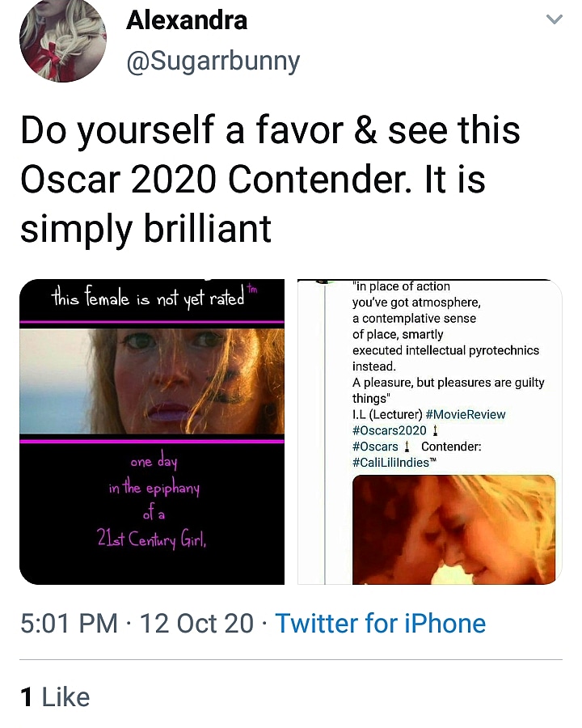Expand the tweet options chevron
Viewport: 582px width, 728px height.
pos(554,19)
